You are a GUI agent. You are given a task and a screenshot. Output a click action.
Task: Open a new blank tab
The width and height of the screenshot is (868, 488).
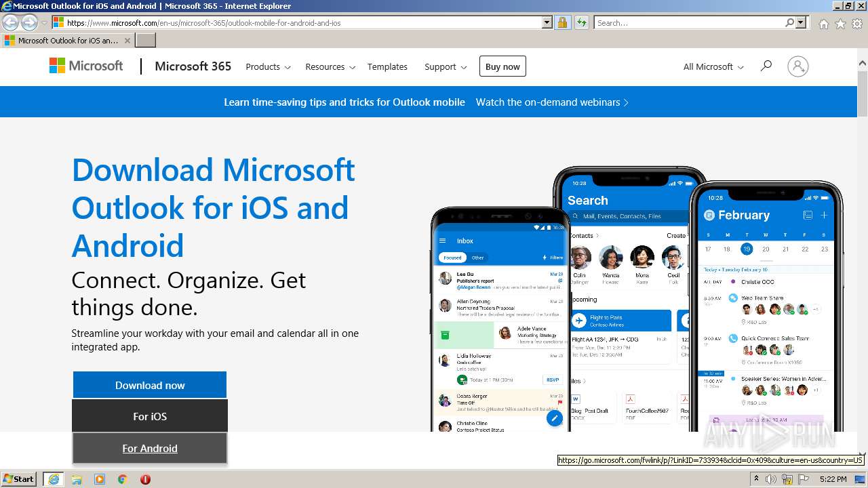[146, 40]
